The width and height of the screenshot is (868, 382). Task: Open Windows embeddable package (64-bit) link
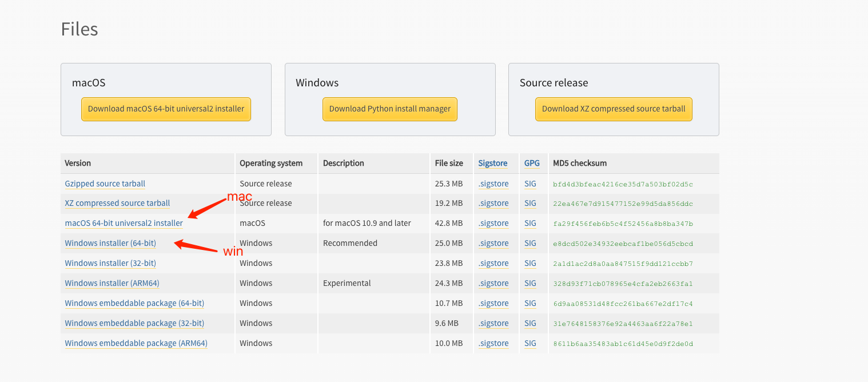(x=134, y=303)
